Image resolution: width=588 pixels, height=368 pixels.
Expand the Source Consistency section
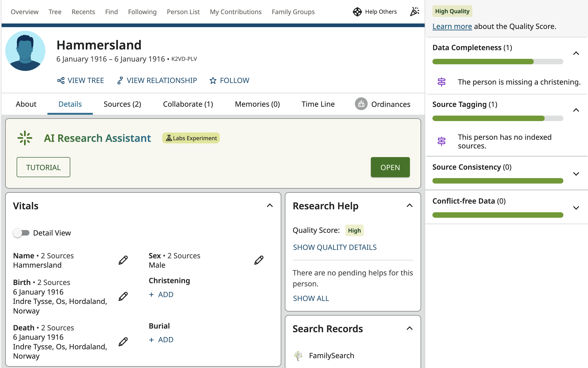[x=576, y=174]
